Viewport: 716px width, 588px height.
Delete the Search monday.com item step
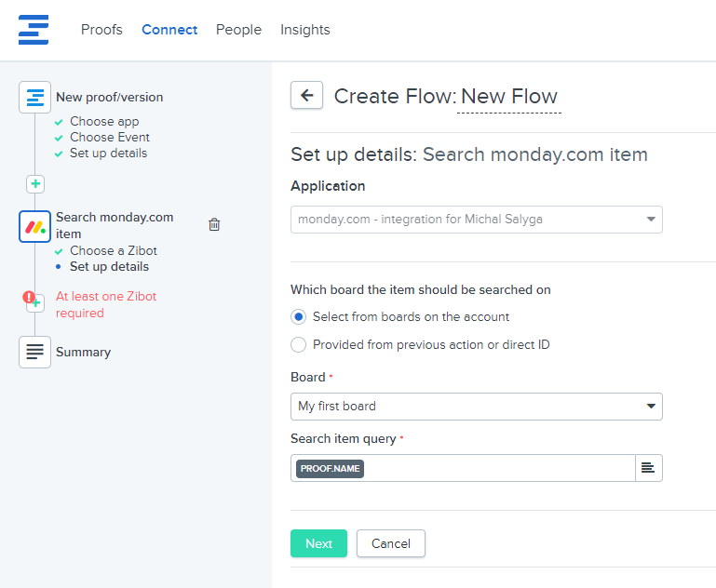[x=214, y=224]
